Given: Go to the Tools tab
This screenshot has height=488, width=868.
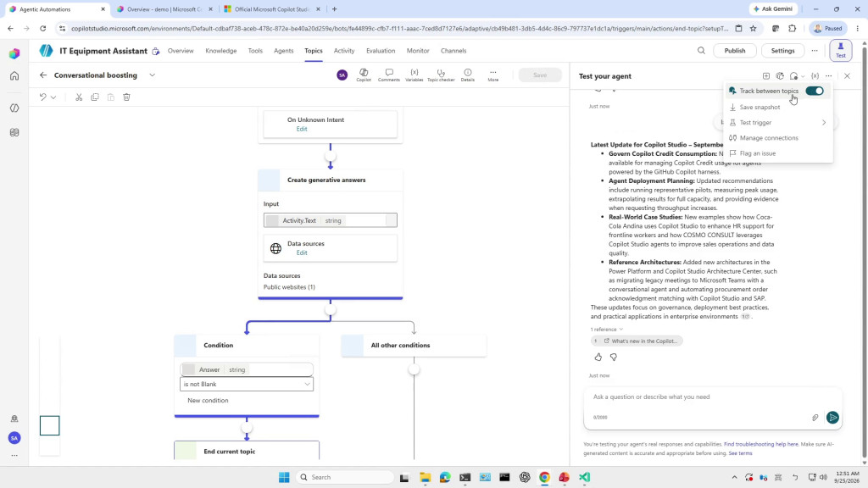Looking at the screenshot, I should [x=255, y=51].
